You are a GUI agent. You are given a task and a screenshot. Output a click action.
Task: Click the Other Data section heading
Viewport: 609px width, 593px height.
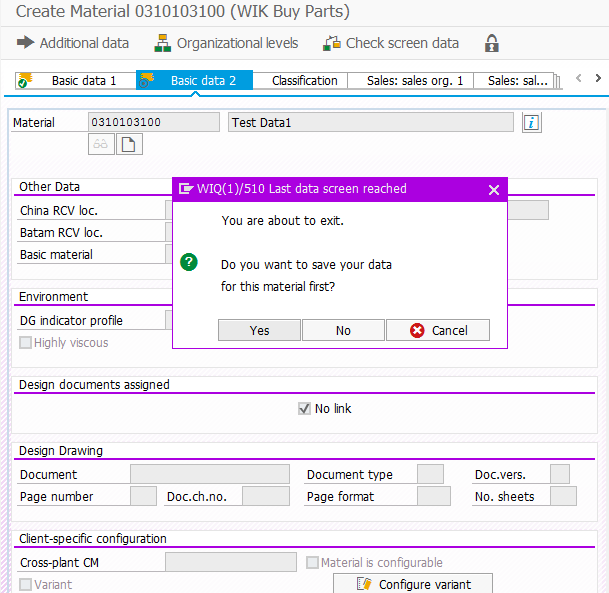49,187
